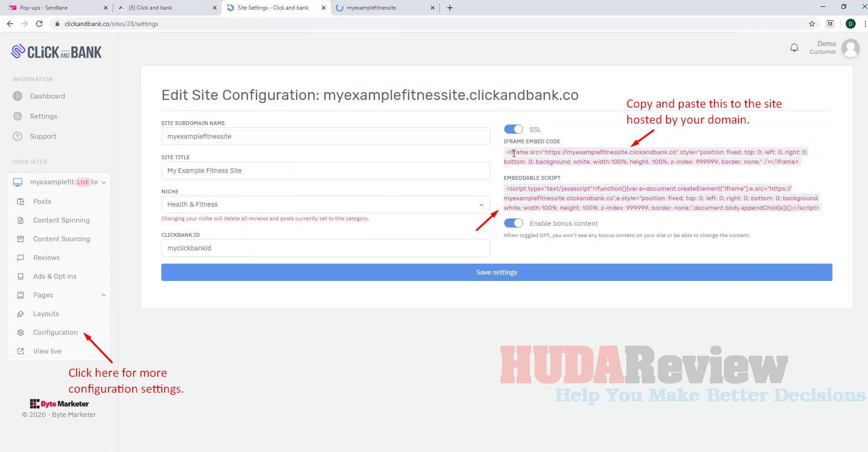Screen dimensions: 868x452
Task: Click Save settings button
Action: pyautogui.click(x=496, y=272)
